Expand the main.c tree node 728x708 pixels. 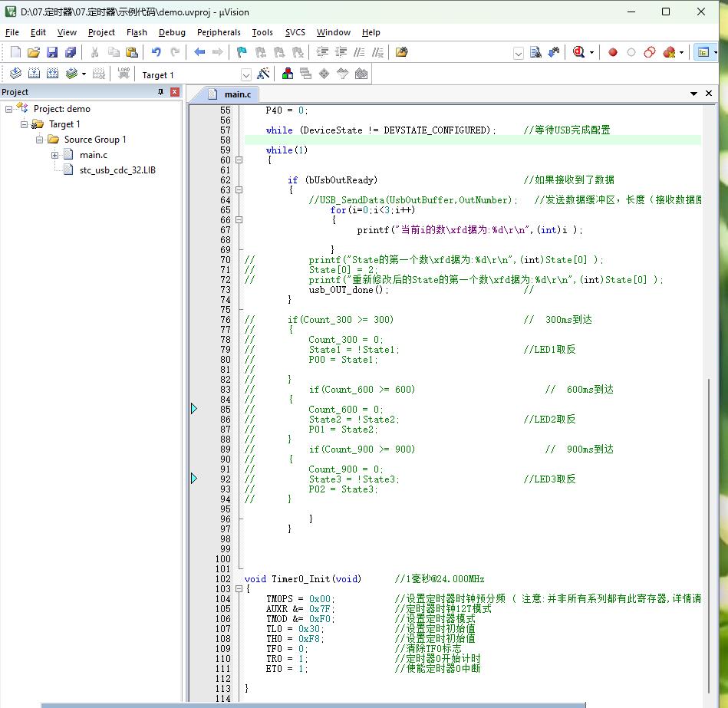pyautogui.click(x=55, y=155)
